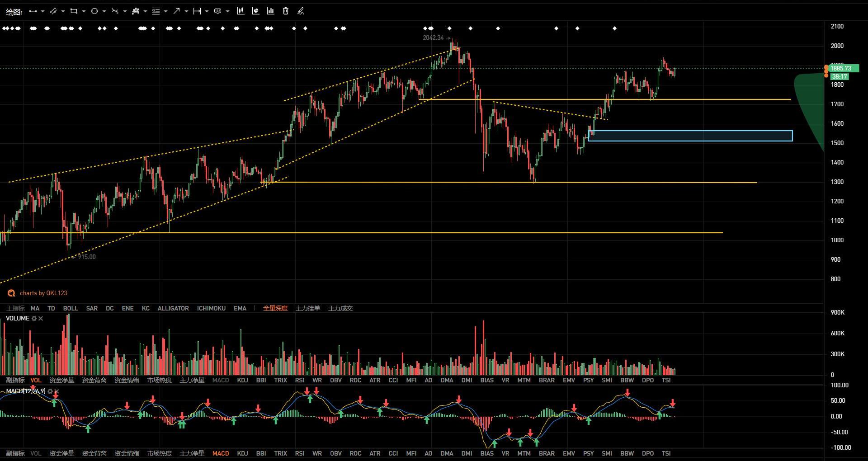Toggle the BOLL main indicator
The width and height of the screenshot is (868, 461).
tap(71, 308)
